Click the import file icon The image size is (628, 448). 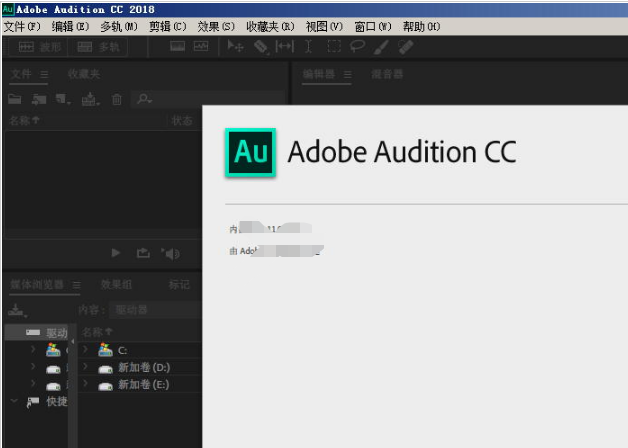click(39, 99)
